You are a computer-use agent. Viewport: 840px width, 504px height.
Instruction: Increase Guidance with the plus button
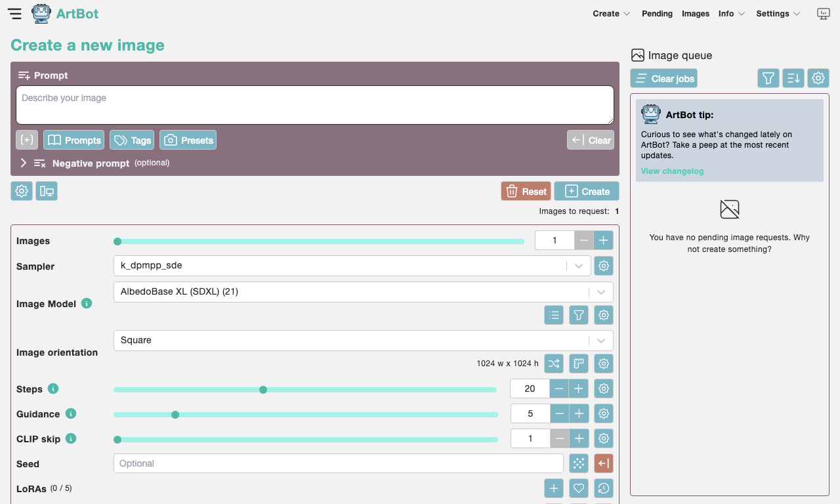(579, 413)
